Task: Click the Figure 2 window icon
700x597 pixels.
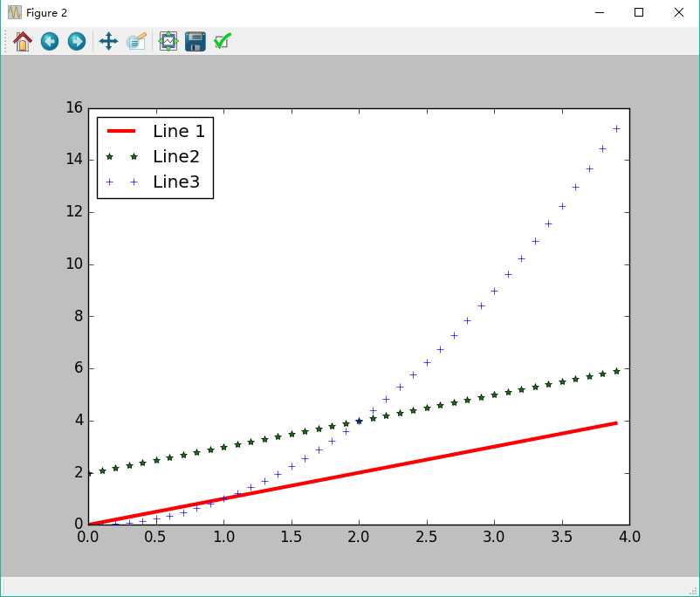Action: click(15, 12)
